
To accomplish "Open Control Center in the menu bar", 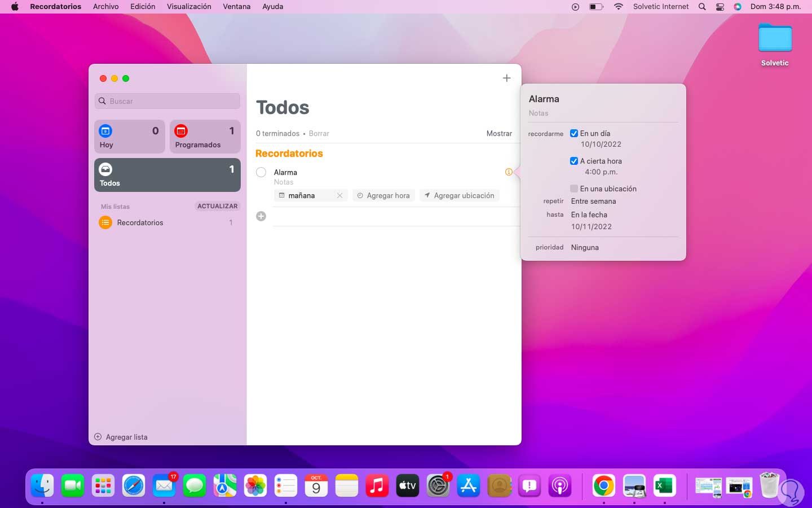I will [x=720, y=7].
